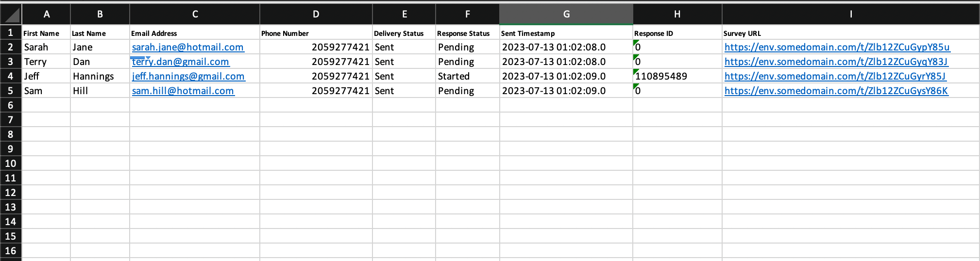Select column I header

click(x=850, y=15)
